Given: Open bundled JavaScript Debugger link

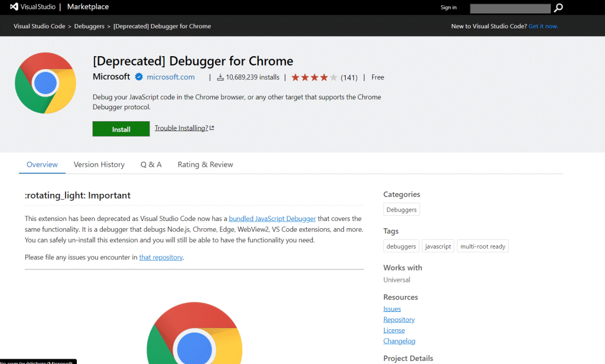Looking at the screenshot, I should click(272, 219).
